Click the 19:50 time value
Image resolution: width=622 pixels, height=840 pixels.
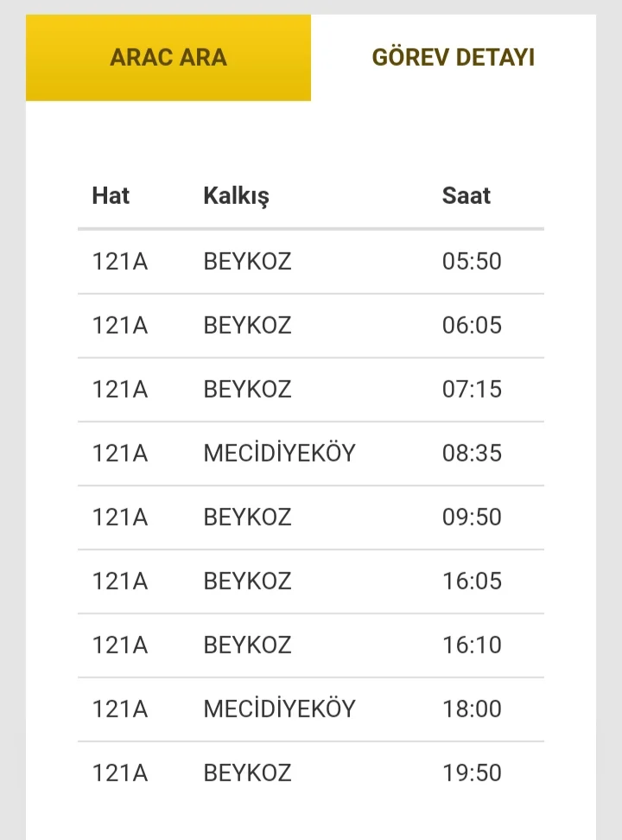click(472, 773)
